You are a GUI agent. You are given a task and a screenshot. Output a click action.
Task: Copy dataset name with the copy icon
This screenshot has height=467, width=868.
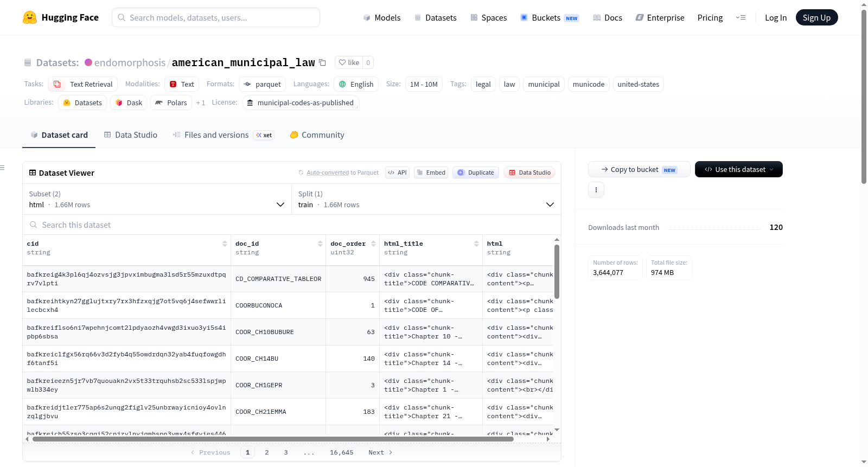(x=322, y=62)
